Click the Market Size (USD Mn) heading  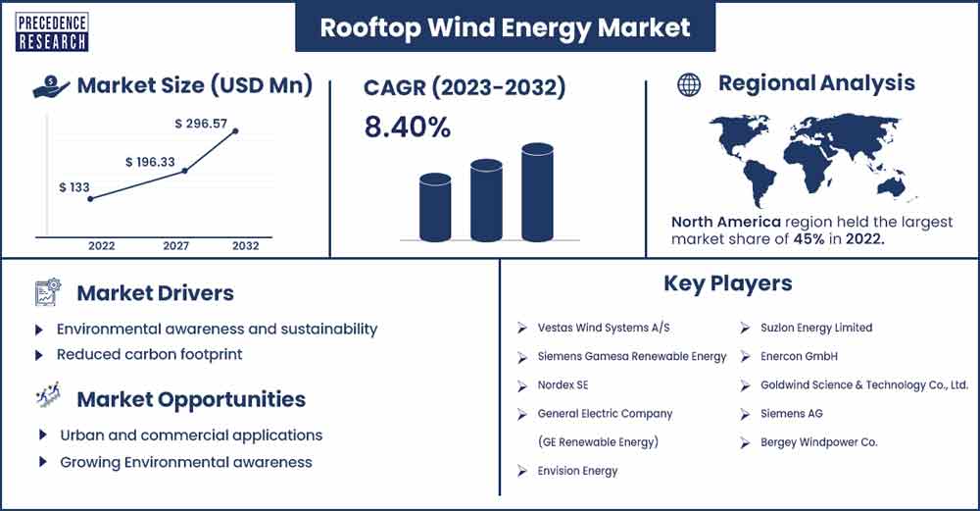[194, 85]
